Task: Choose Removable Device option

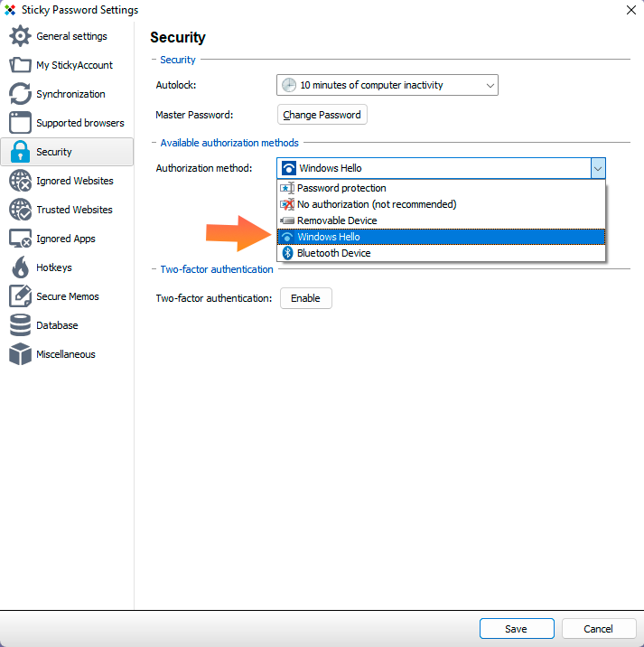Action: coord(441,220)
